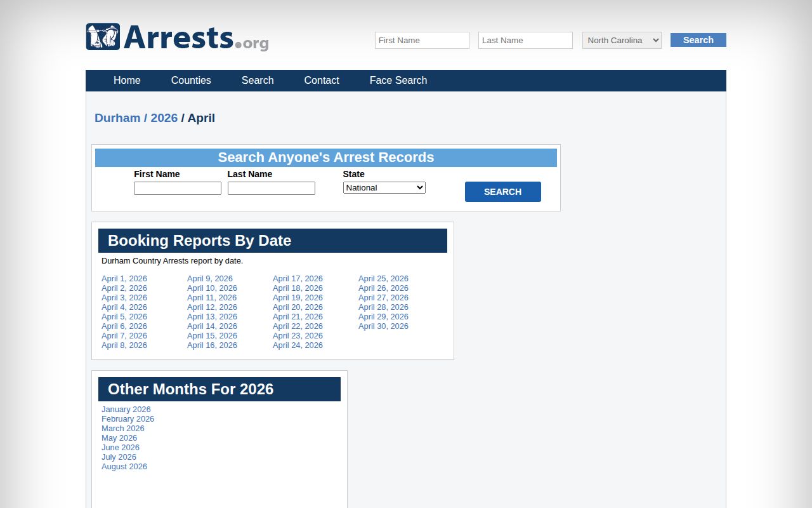Open the January 2026 month link

coord(126,410)
